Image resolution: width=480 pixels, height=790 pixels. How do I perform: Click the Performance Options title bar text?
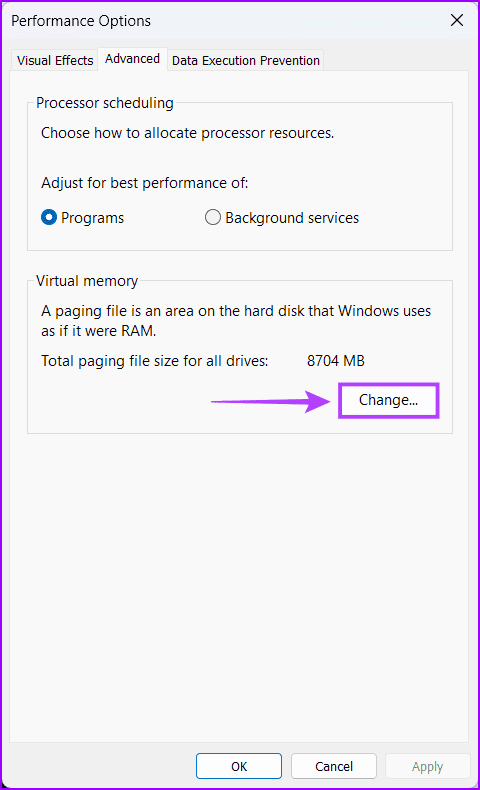point(81,21)
